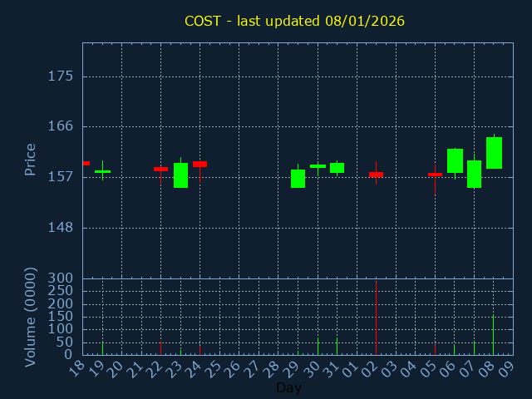Click the volume axis label 300
This screenshot has width=532, height=399.
tap(61, 278)
